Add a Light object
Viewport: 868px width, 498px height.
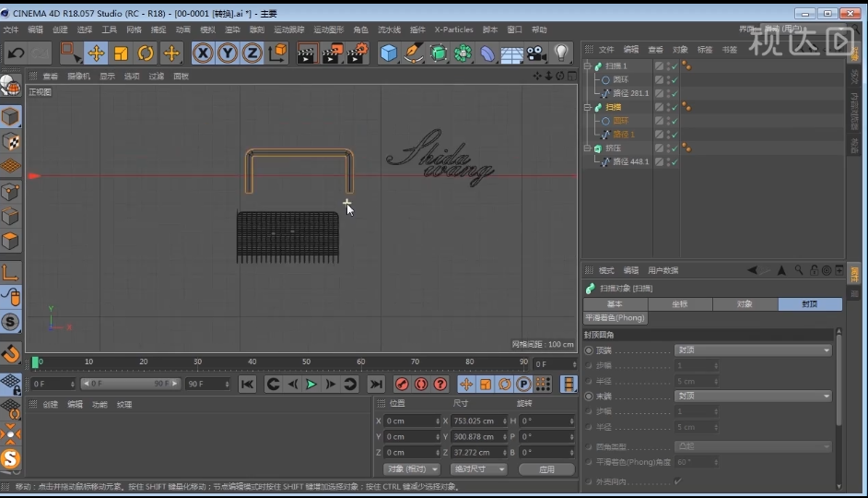(561, 53)
